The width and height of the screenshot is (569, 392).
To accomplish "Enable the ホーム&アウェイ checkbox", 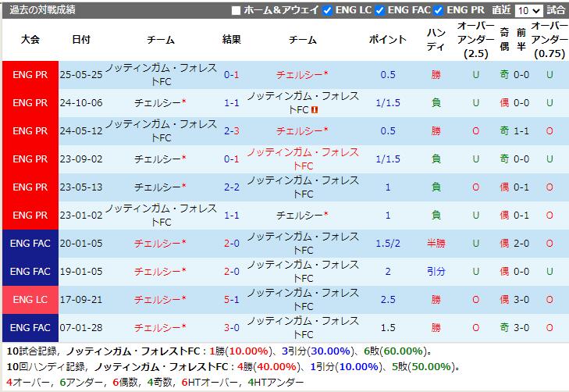I will click(x=236, y=10).
